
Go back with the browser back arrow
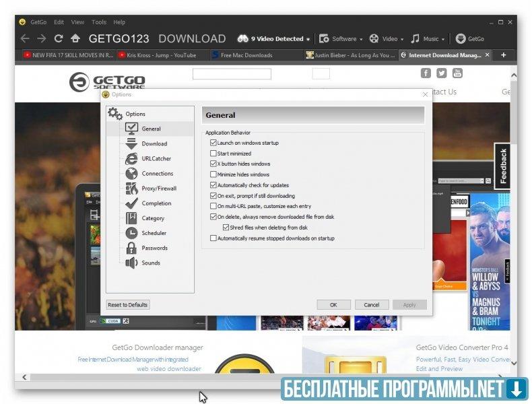[25, 38]
